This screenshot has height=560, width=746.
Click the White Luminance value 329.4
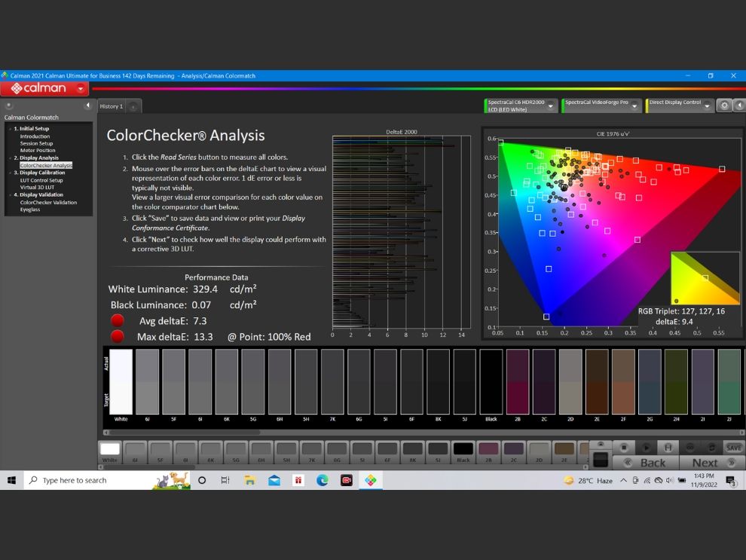(x=204, y=289)
